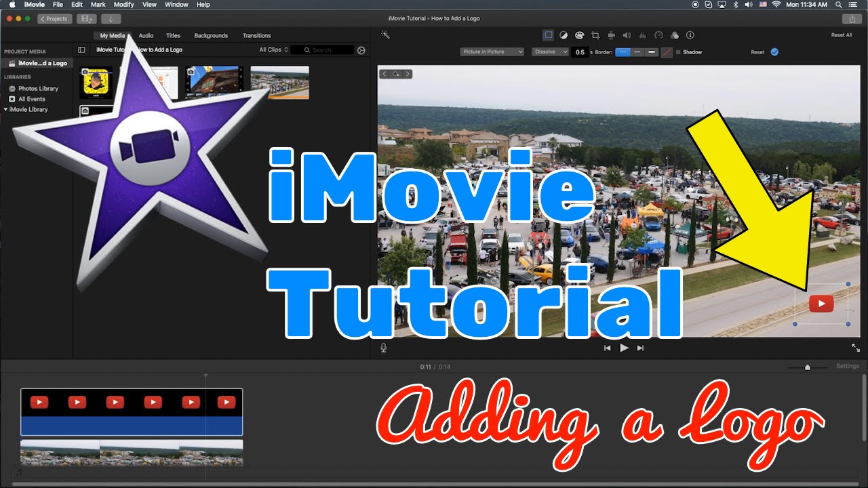Screen dimensions: 868x488
Task: Open the Window menu
Action: pos(176,5)
